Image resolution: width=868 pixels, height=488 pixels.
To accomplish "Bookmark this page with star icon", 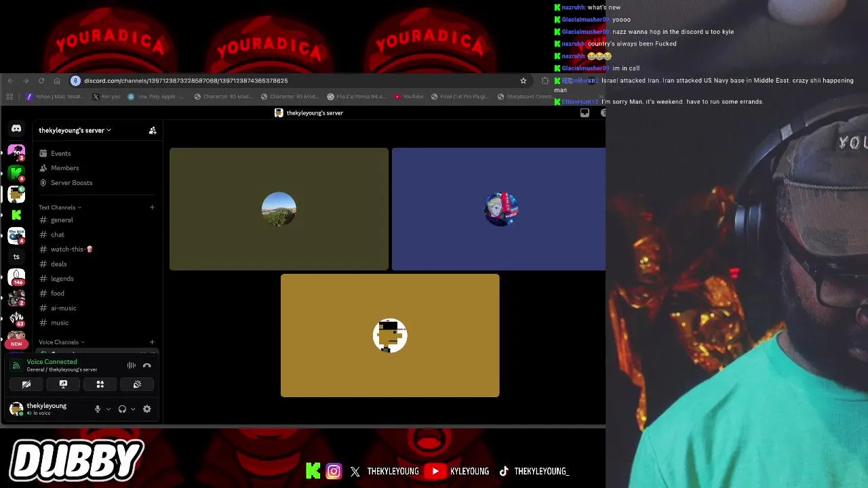I will [523, 81].
